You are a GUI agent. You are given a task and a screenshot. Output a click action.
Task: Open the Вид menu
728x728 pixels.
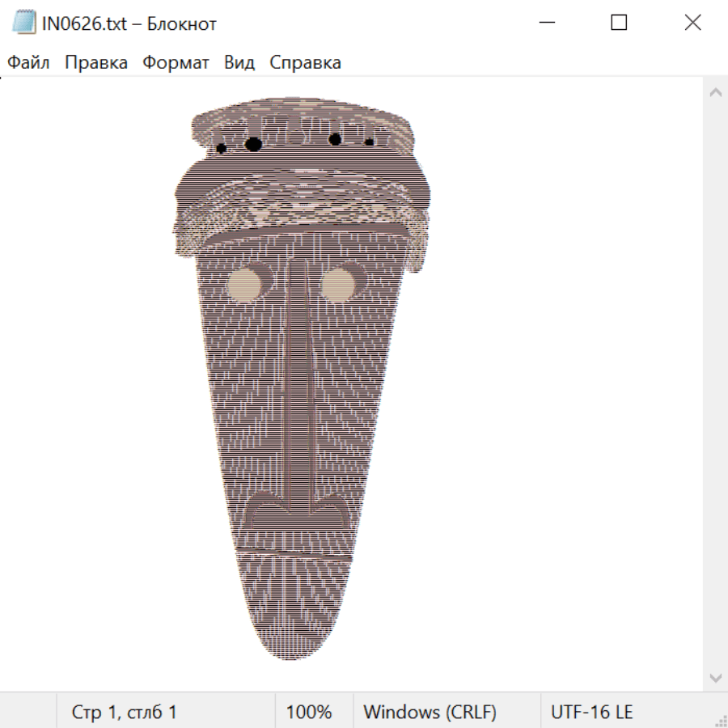coord(239,63)
